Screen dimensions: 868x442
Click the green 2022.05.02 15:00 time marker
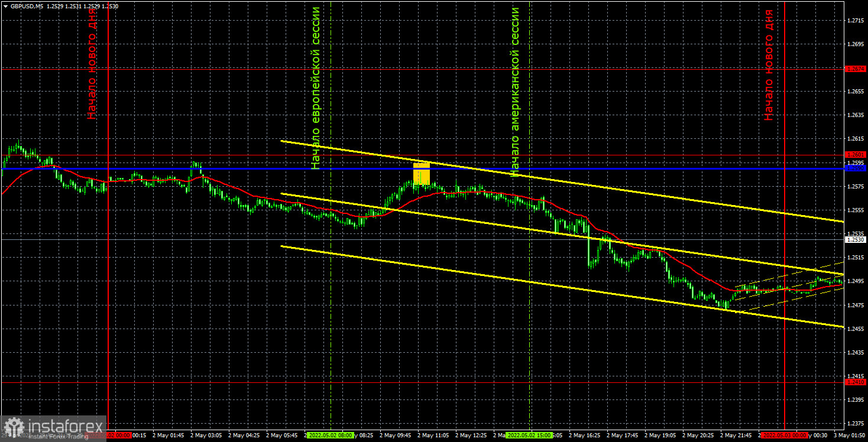pyautogui.click(x=529, y=435)
